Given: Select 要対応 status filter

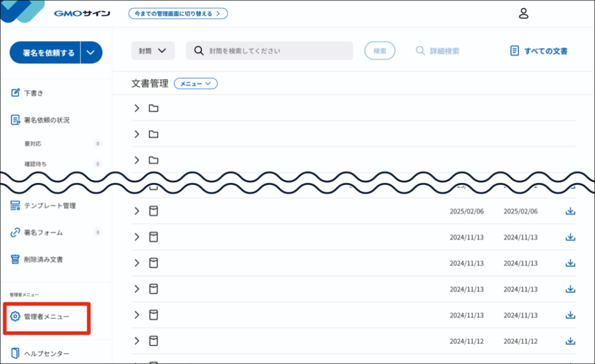Looking at the screenshot, I should point(33,144).
